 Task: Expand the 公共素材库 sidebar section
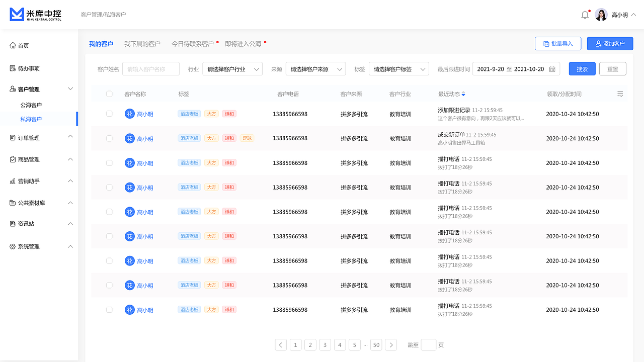pyautogui.click(x=70, y=203)
